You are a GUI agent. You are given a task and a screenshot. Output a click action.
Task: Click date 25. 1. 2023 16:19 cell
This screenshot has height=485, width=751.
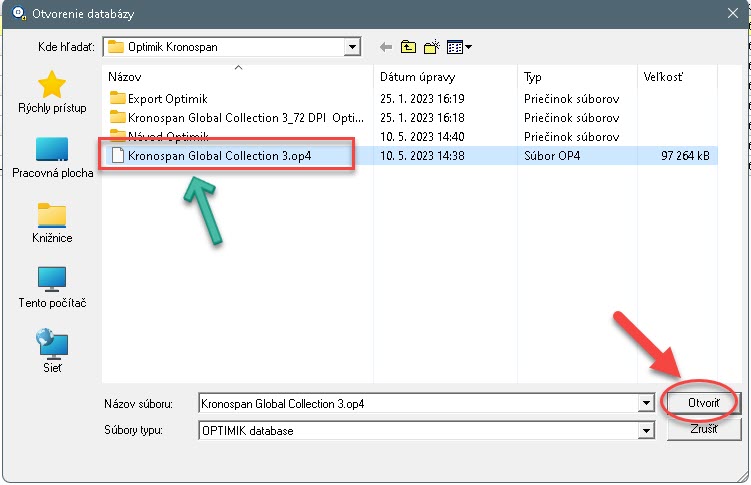(x=422, y=99)
